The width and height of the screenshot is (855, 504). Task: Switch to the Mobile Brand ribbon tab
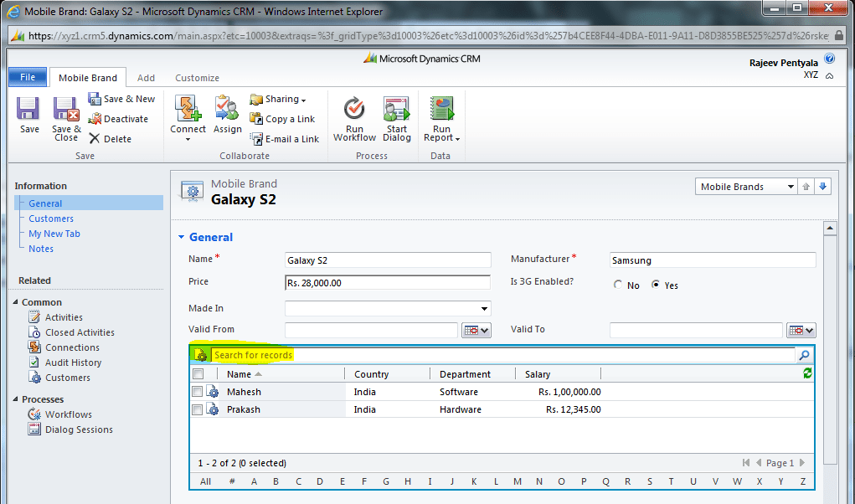pyautogui.click(x=88, y=78)
